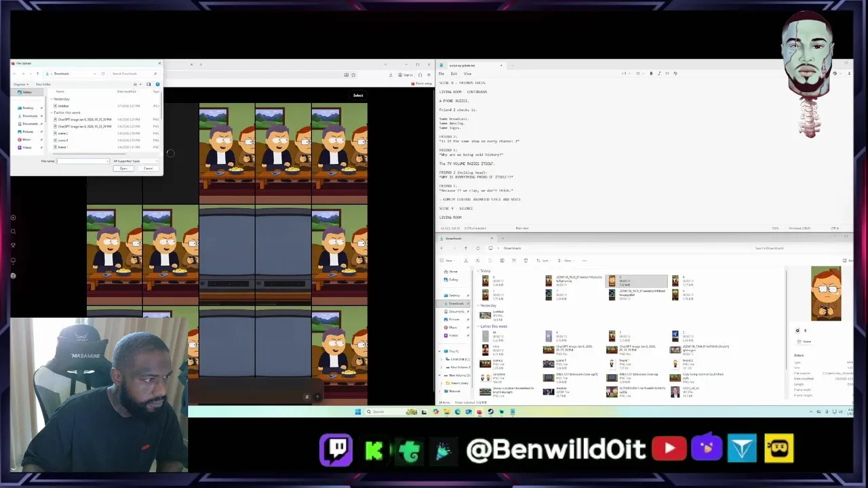This screenshot has height=488, width=868.
Task: Collapse the Today group in File Explorer
Action: [x=478, y=271]
